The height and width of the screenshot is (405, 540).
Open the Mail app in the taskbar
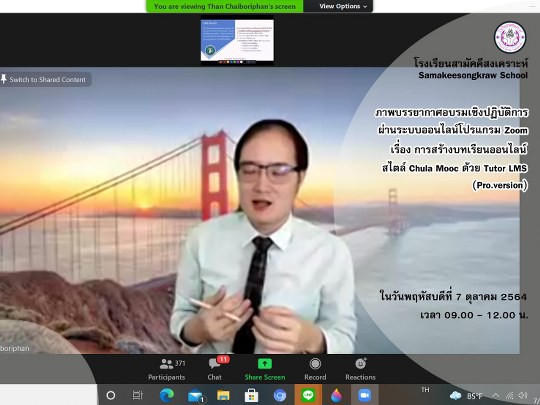(196, 396)
